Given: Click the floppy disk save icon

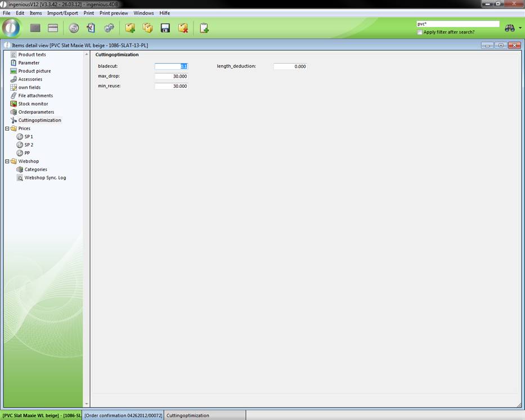Looking at the screenshot, I should (165, 28).
